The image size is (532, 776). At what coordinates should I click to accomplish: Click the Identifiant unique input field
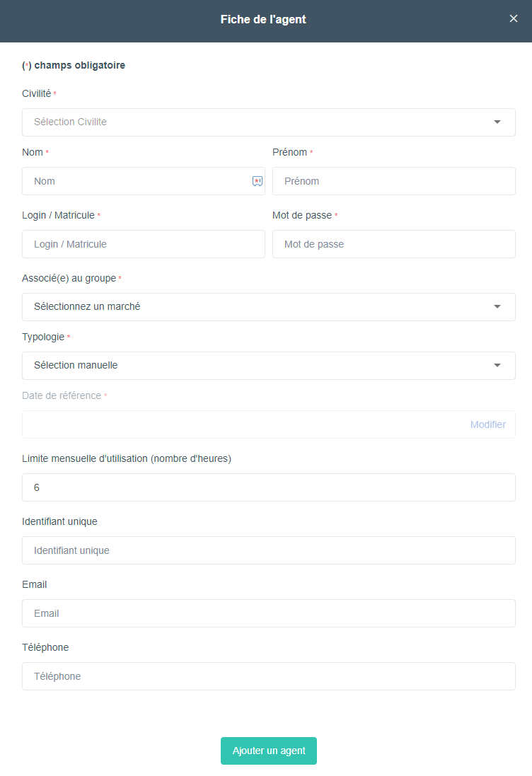tap(269, 550)
